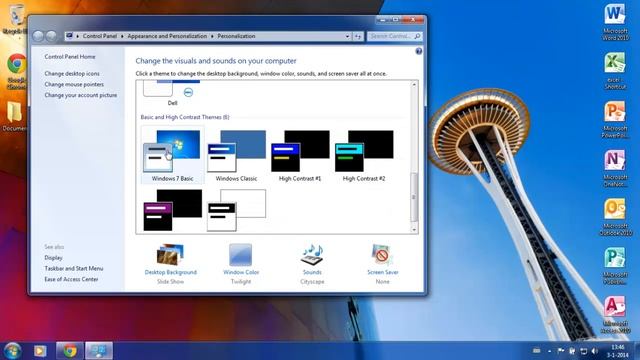
Task: Select the Microsoft PowerPoint desktop icon
Action: (x=615, y=120)
